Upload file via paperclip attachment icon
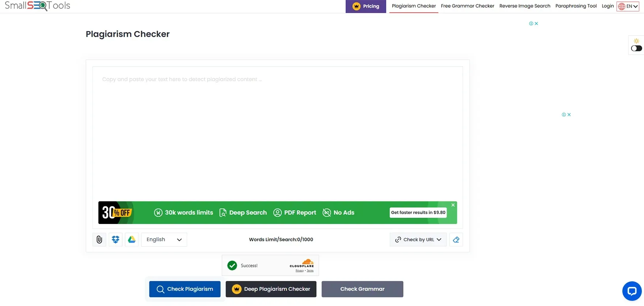 coord(99,239)
